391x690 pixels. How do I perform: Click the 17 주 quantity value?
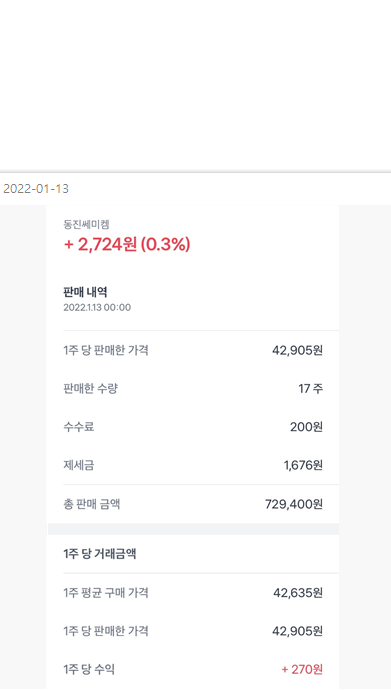[x=311, y=389]
